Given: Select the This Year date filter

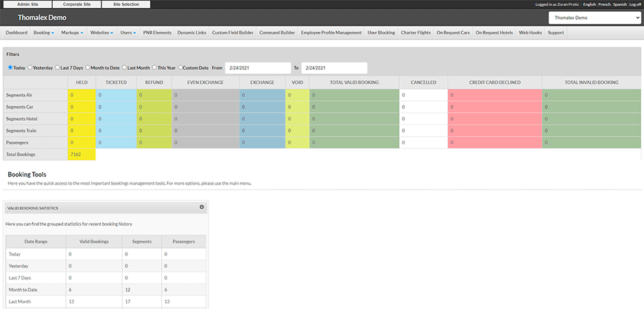Looking at the screenshot, I should point(154,68).
